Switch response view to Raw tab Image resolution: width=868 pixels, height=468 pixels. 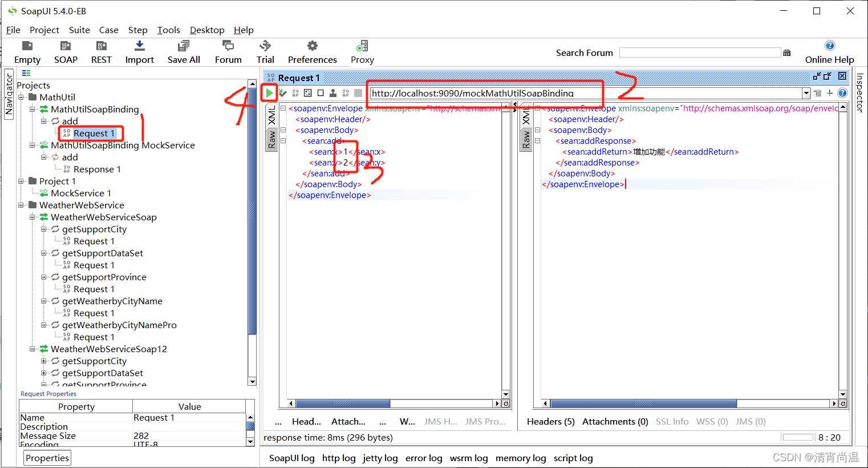pyautogui.click(x=526, y=139)
